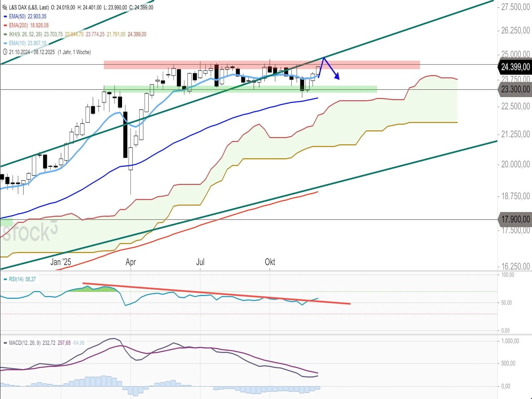Click the red EMA(200) legend marker

(5, 26)
